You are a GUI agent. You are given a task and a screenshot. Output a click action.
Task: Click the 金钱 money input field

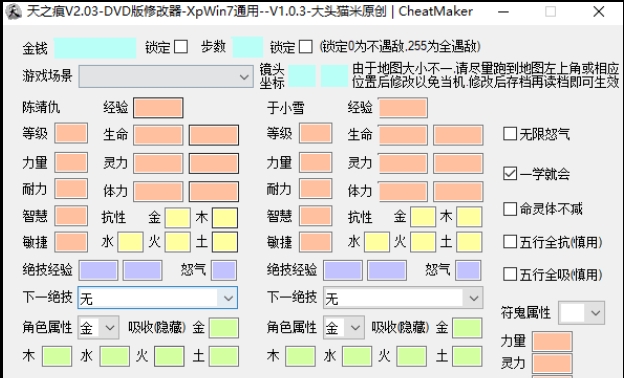point(95,48)
